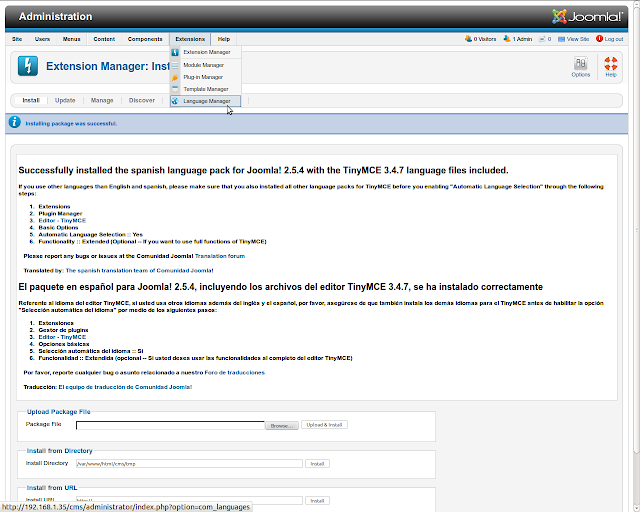Choose Extension Manager from the dropdown

[206, 52]
